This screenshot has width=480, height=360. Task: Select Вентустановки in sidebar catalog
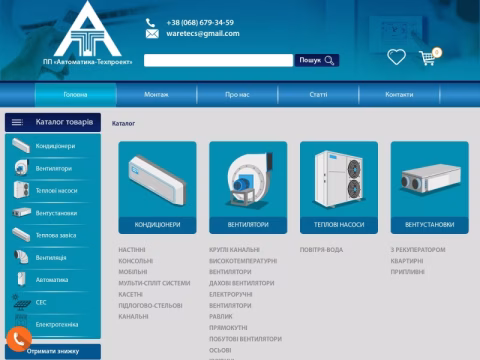[x=56, y=213]
